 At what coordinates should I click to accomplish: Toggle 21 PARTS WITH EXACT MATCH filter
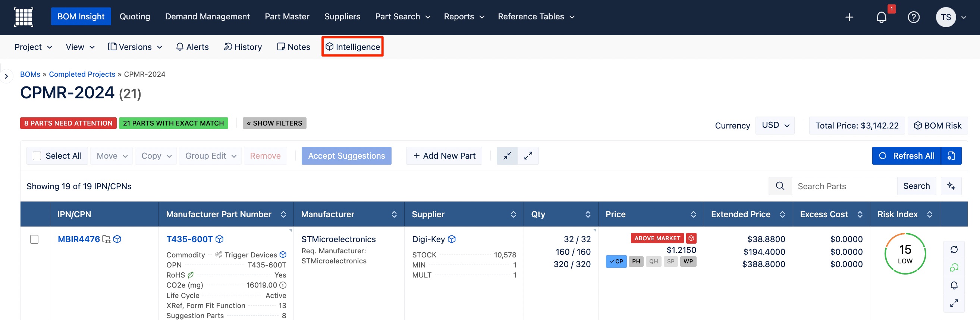(x=173, y=123)
